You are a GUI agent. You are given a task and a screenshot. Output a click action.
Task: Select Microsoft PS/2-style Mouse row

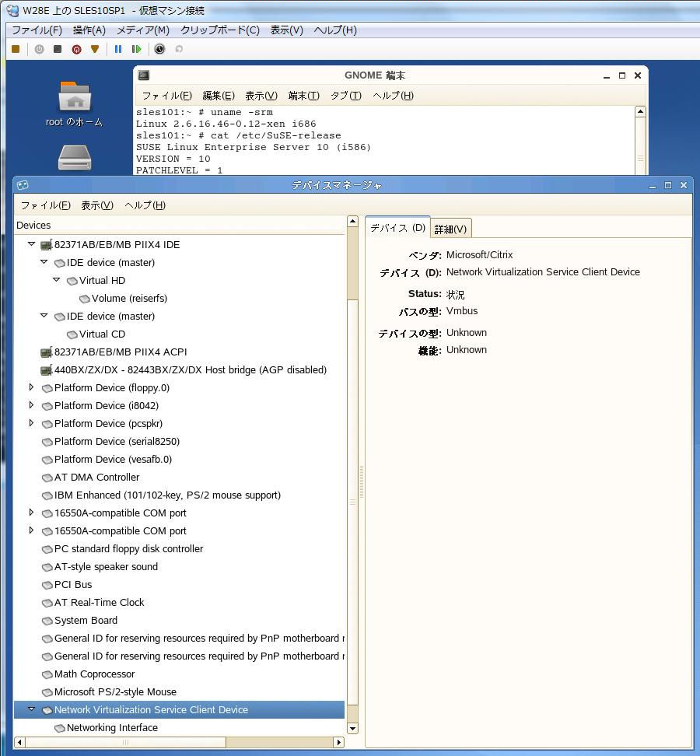point(180,692)
